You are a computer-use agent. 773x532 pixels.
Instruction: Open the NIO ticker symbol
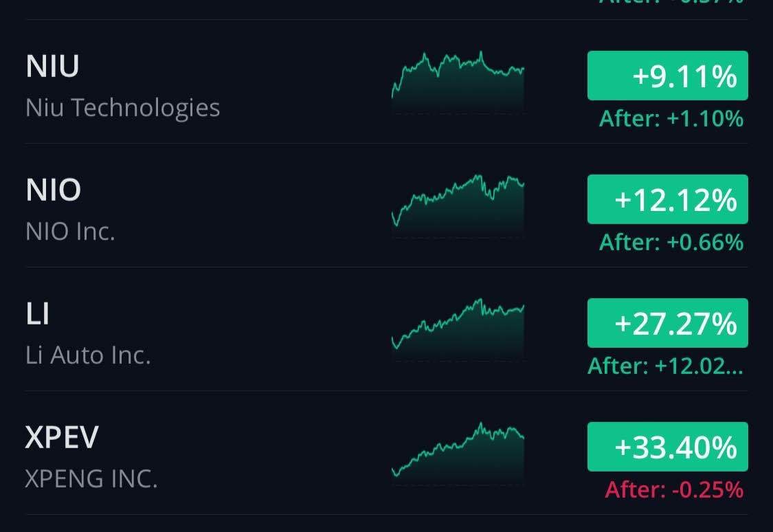pyautogui.click(x=54, y=190)
